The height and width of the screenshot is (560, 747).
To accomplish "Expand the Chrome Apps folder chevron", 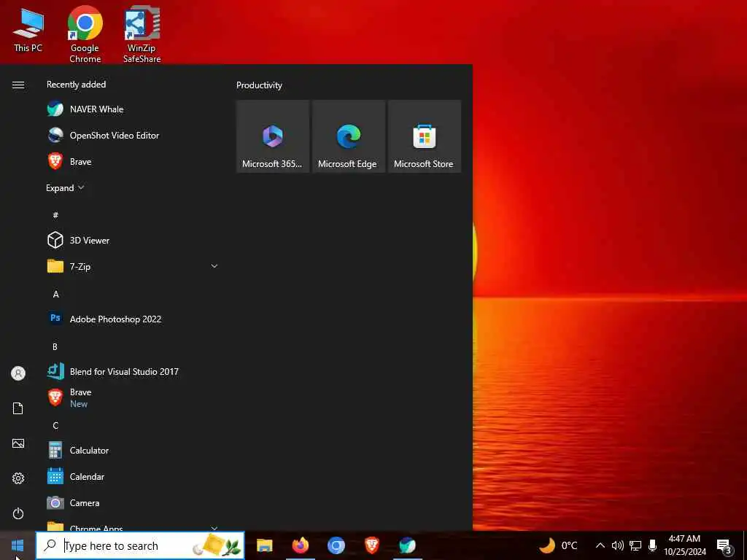I will [214, 528].
